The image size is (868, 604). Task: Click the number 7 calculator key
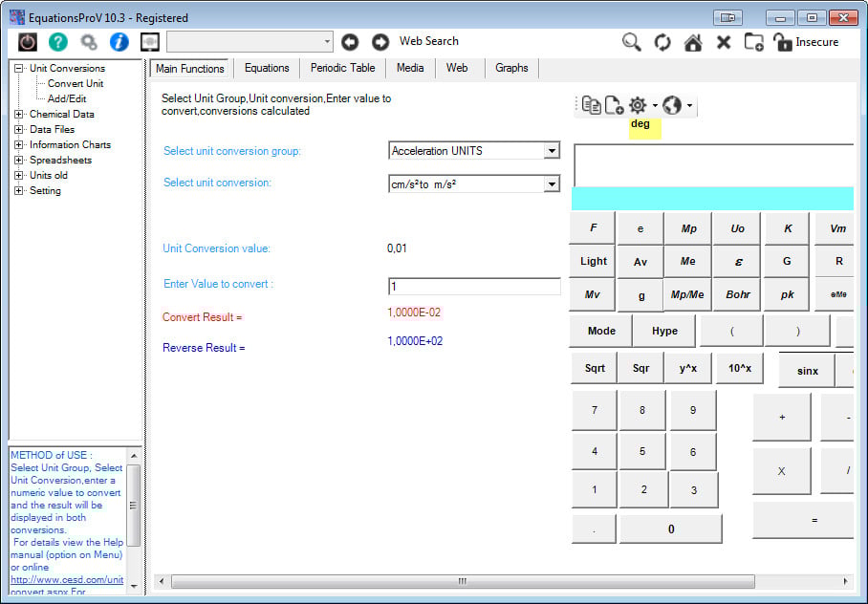(594, 410)
